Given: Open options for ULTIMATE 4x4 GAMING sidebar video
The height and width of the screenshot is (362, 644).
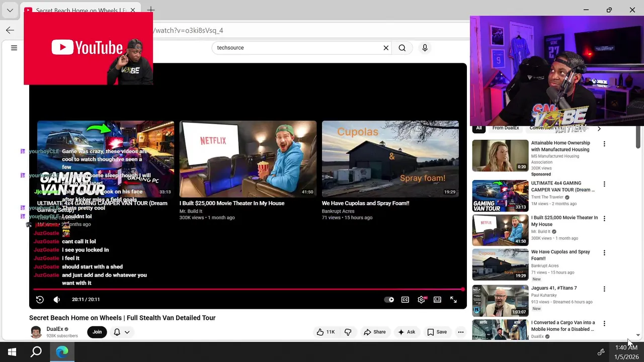Looking at the screenshot, I should pyautogui.click(x=604, y=184).
